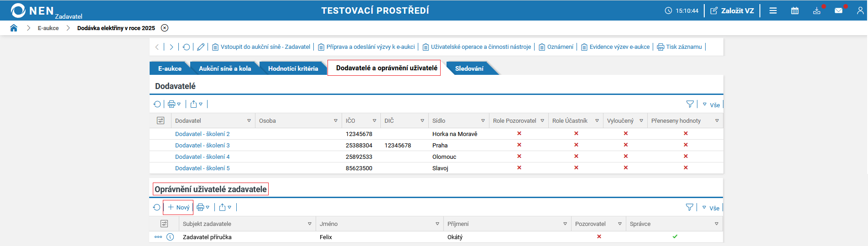Open Dodavatel - školení 3 link
The height and width of the screenshot is (246, 868).
point(203,146)
